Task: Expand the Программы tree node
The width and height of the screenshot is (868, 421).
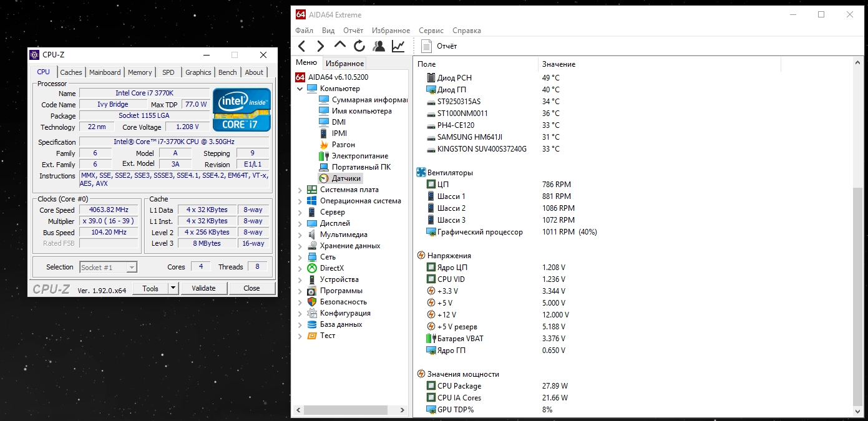Action: point(300,291)
